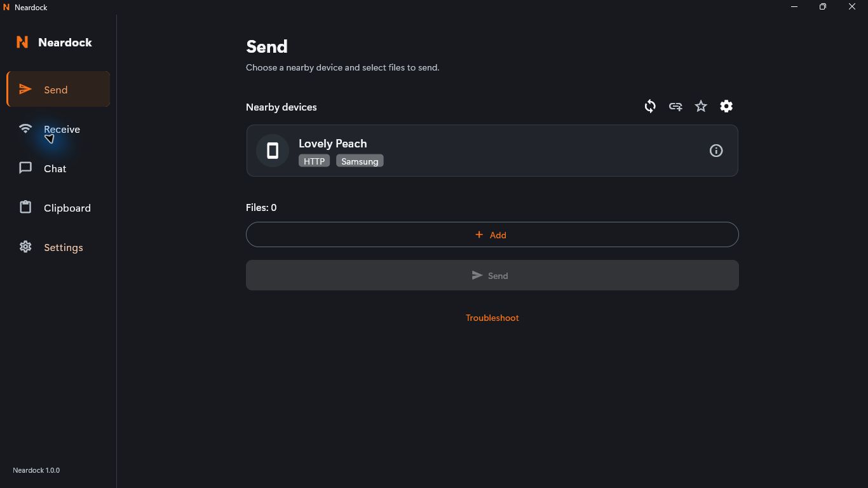Click the Neardock sidebar brand name

pyautogui.click(x=65, y=43)
